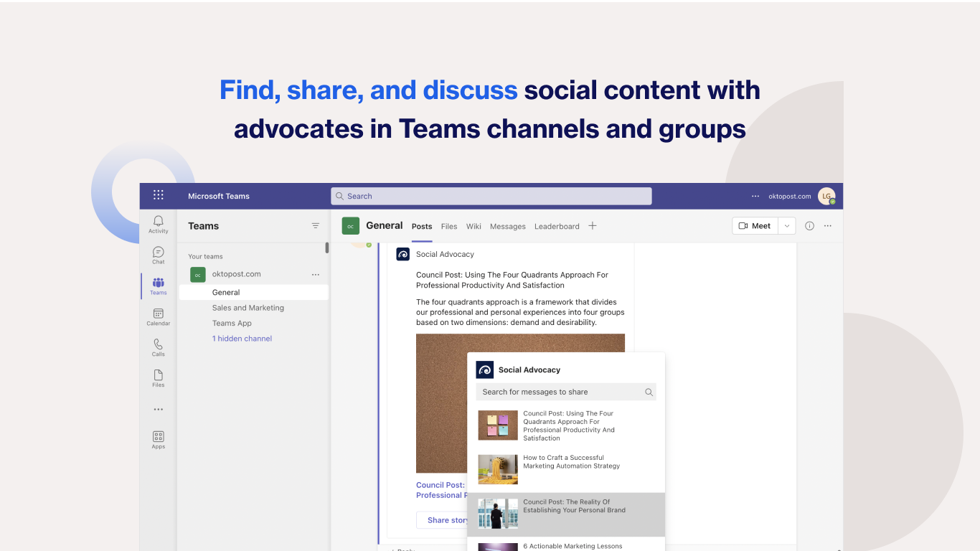
Task: Click the Microsoft Teams title
Action: 219,196
